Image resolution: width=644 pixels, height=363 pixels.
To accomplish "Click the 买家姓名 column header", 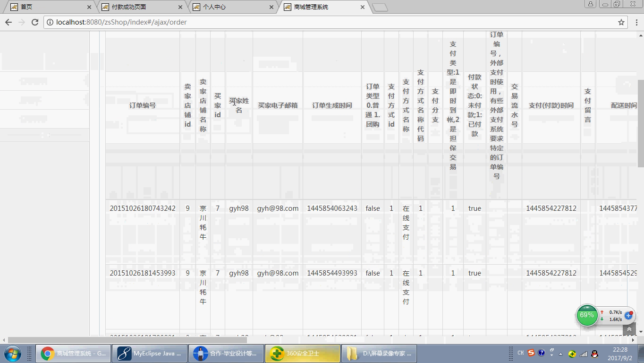I will (239, 105).
